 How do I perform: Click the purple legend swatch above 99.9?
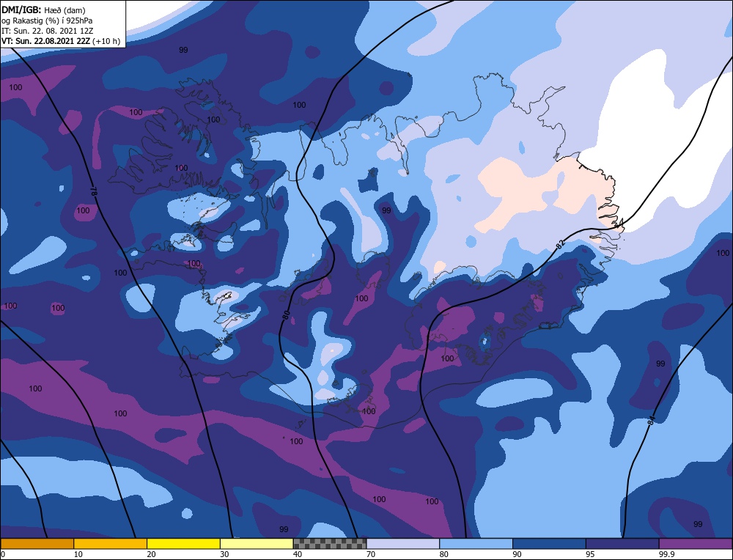pyautogui.click(x=696, y=543)
